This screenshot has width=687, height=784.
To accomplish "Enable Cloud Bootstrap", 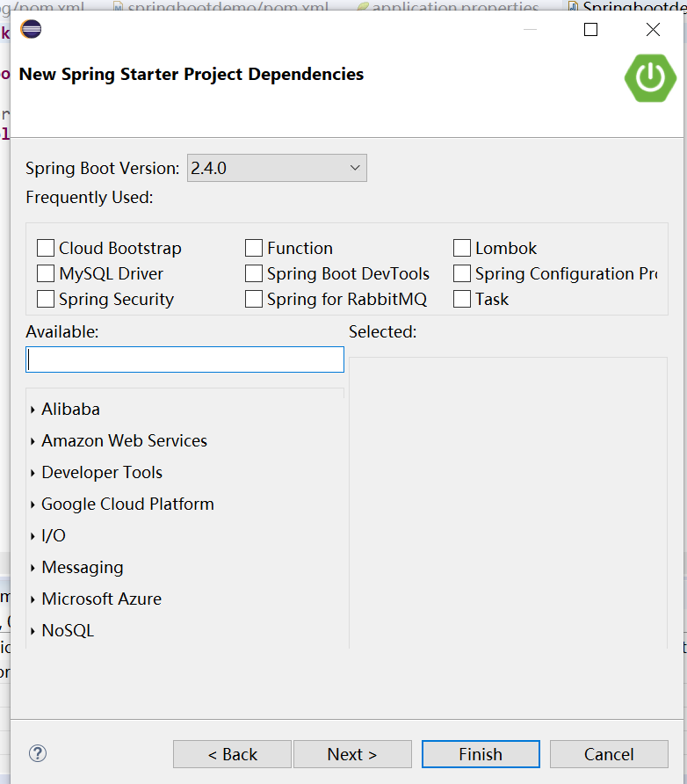I will (x=46, y=248).
